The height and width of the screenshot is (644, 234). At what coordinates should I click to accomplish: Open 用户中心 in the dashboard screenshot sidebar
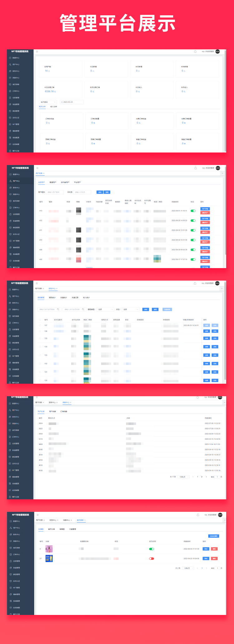(16, 64)
